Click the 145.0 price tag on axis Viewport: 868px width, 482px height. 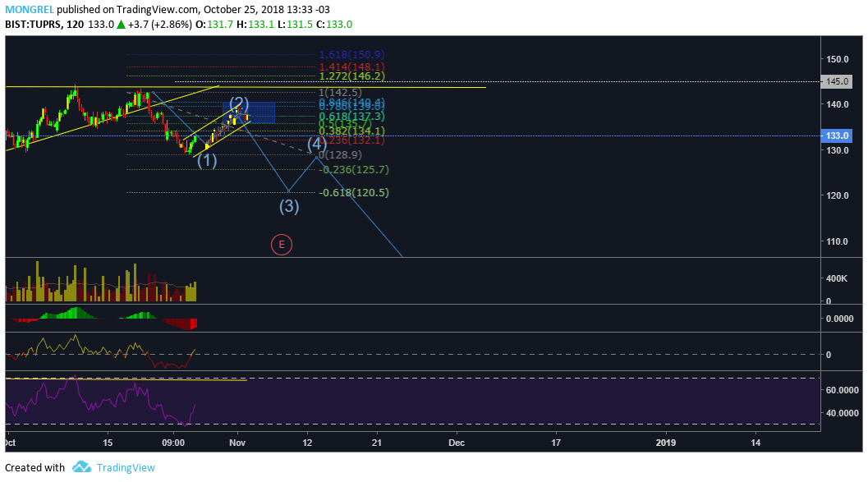(837, 81)
